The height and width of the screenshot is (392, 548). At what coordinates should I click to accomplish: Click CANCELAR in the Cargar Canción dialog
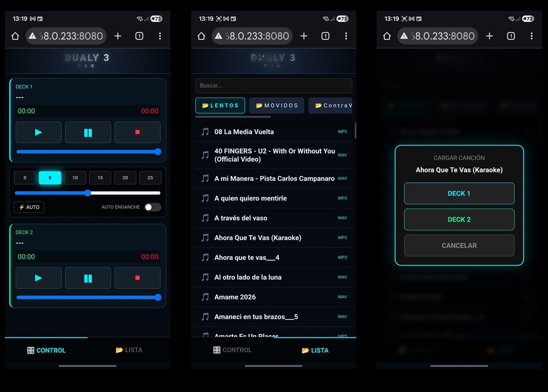[x=459, y=246]
